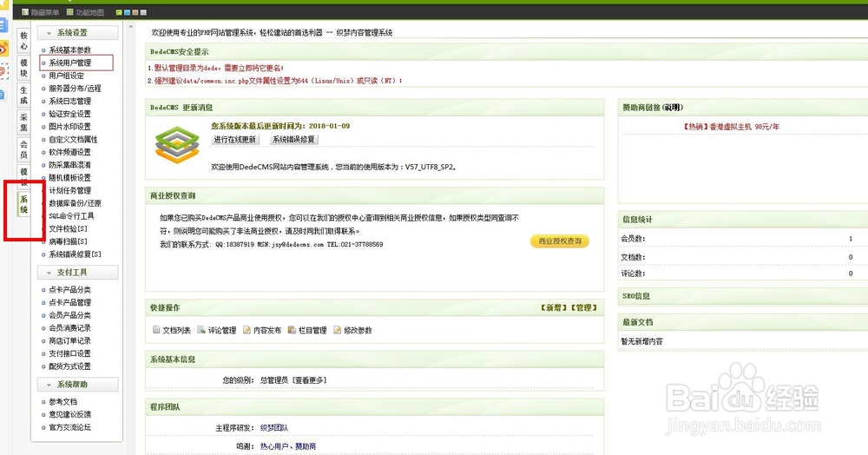This screenshot has width=868, height=455.
Task: Collapse the 系统设置 section
Action: [78, 33]
